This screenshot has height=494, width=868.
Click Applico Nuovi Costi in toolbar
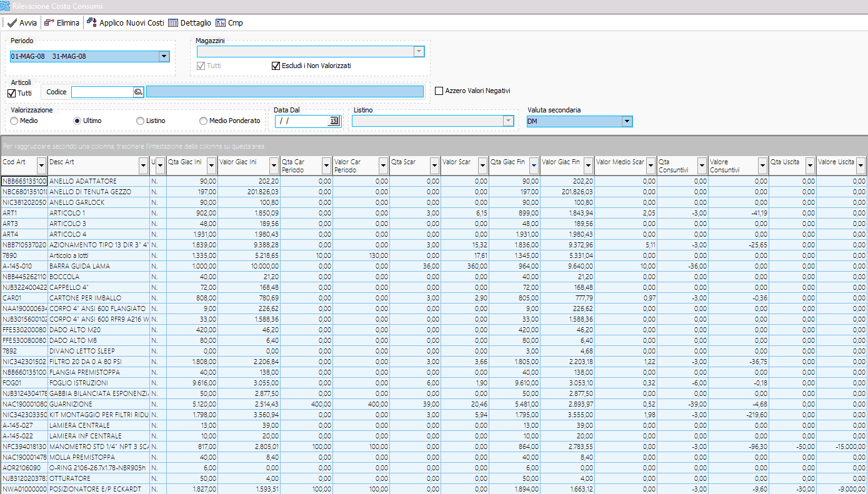tap(125, 22)
